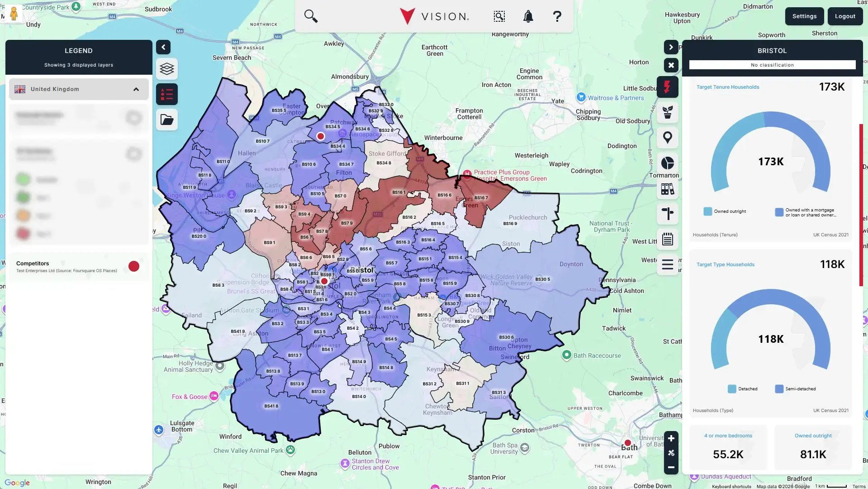The height and width of the screenshot is (489, 868).
Task: Open the folder icon below the legend tools
Action: coord(167,120)
